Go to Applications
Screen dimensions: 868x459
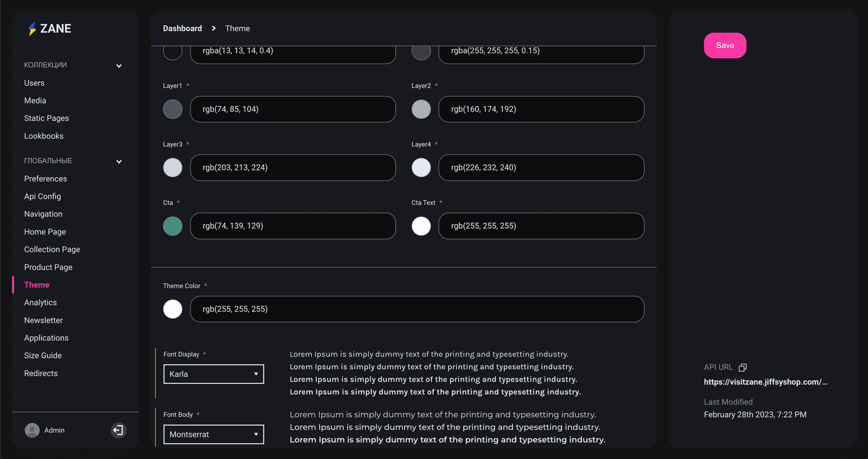click(x=47, y=338)
